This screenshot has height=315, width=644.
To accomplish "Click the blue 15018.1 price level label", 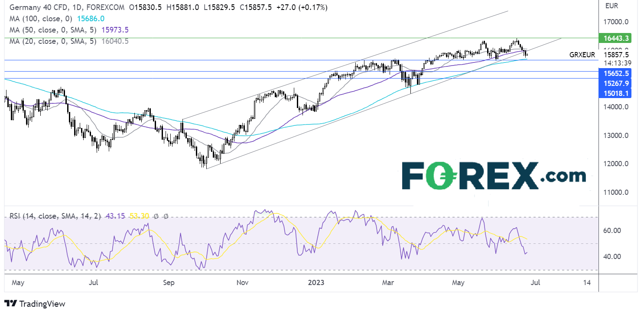I will tap(616, 93).
